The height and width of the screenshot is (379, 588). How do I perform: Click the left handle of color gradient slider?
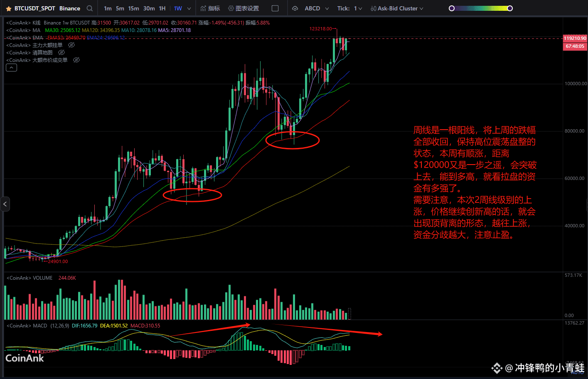click(x=452, y=8)
